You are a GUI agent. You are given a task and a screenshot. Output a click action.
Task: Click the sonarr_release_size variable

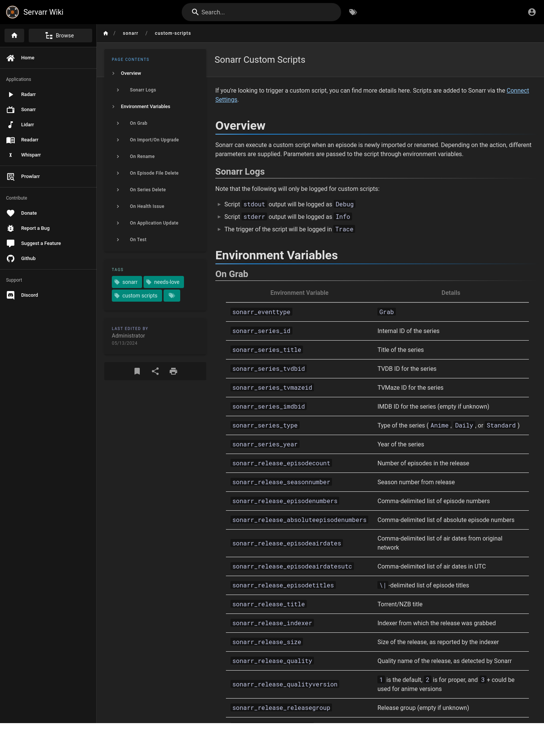pos(267,642)
